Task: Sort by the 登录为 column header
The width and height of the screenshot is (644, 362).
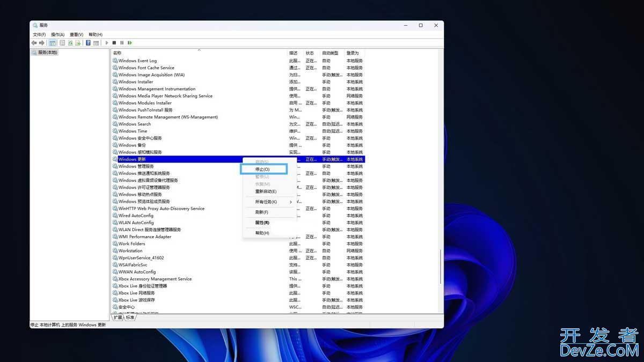Action: (x=355, y=53)
